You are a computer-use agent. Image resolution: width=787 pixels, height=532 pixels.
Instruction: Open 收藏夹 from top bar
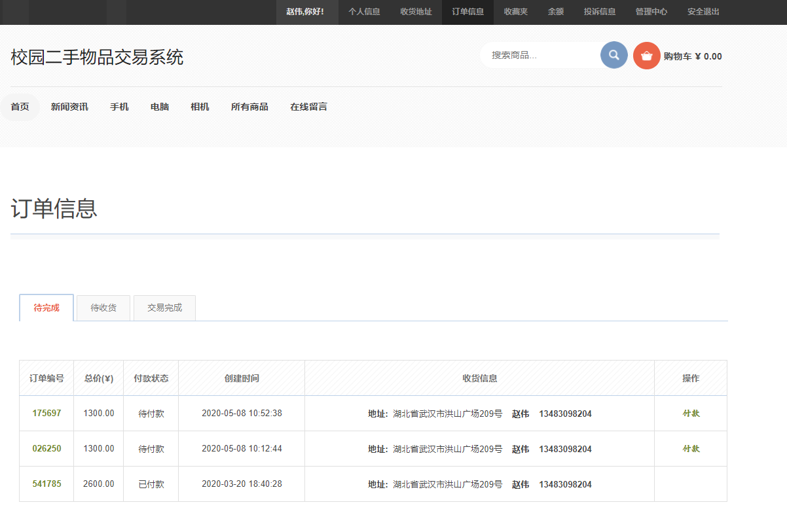click(516, 12)
